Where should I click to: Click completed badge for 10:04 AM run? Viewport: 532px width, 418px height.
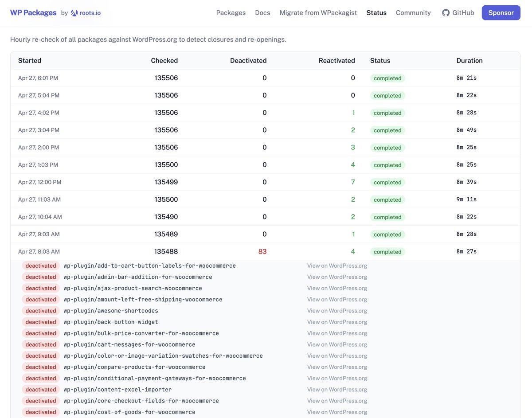(x=387, y=217)
